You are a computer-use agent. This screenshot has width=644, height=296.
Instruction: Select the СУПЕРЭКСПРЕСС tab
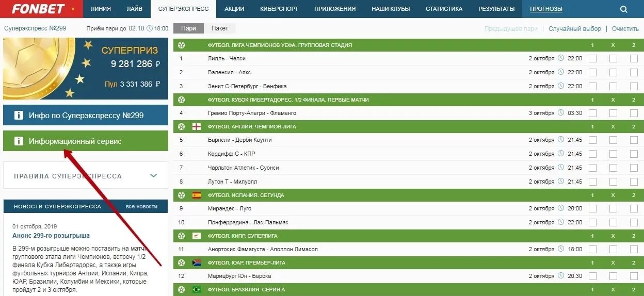[184, 9]
